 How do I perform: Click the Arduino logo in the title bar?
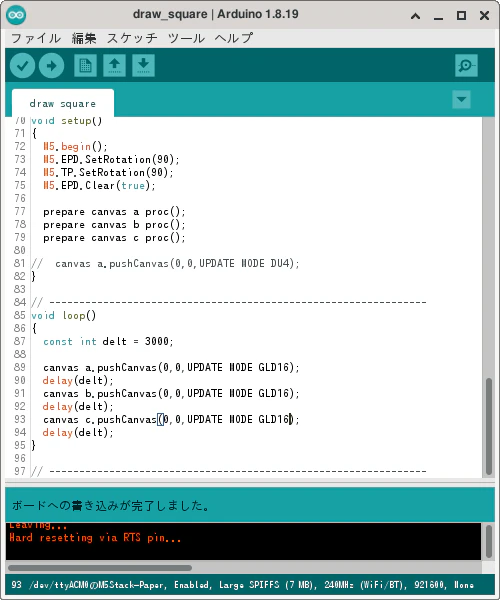pos(16,15)
